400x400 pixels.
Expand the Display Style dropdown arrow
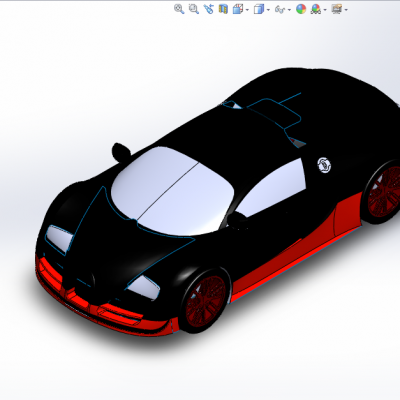268,10
